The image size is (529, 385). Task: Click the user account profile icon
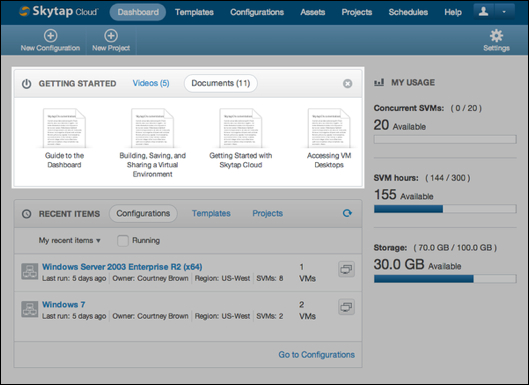[x=483, y=12]
